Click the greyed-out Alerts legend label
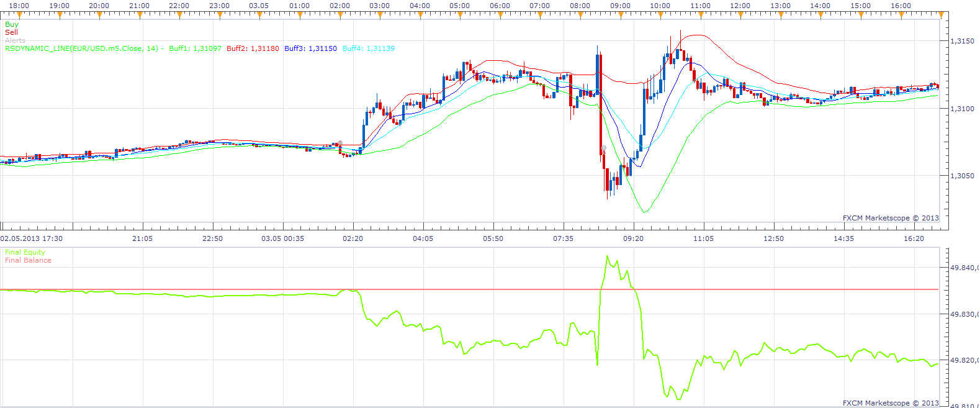Image resolution: width=980 pixels, height=408 pixels. coord(16,40)
